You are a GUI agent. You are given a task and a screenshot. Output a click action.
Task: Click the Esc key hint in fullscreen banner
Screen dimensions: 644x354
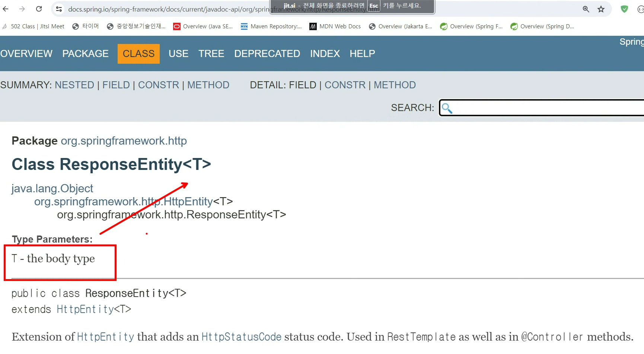tap(374, 6)
